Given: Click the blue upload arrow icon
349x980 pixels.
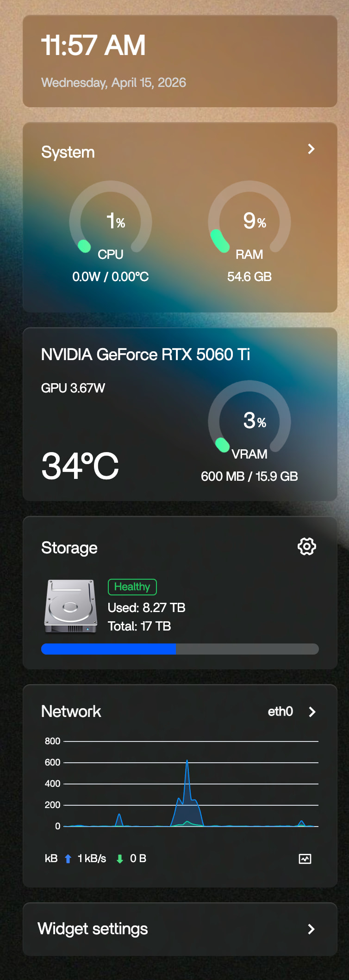Looking at the screenshot, I should (x=68, y=859).
